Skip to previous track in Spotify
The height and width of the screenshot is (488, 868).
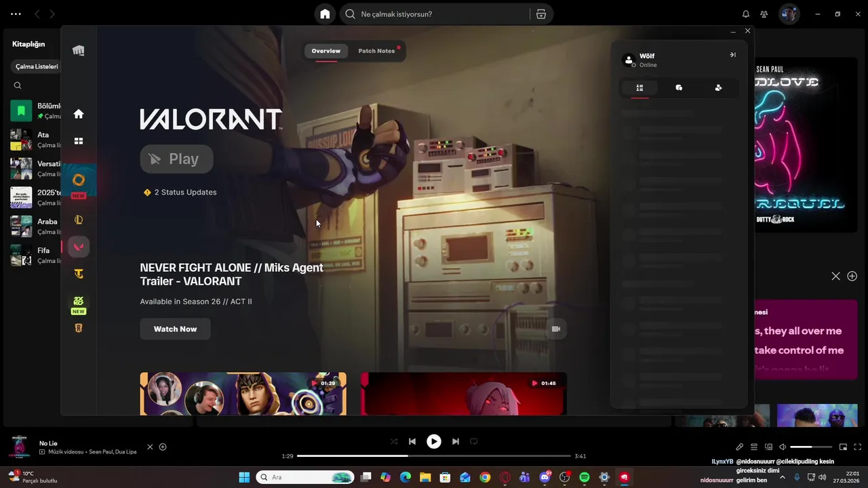(412, 441)
